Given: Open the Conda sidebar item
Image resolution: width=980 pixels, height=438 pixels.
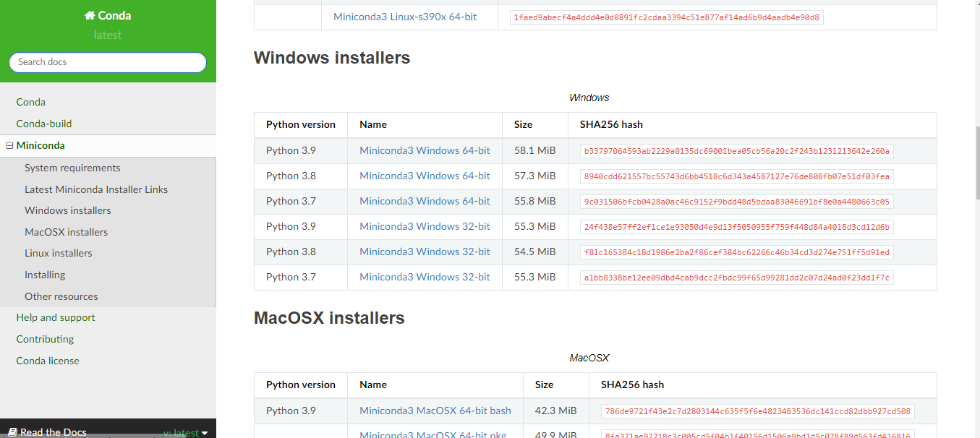Looking at the screenshot, I should coord(31,102).
